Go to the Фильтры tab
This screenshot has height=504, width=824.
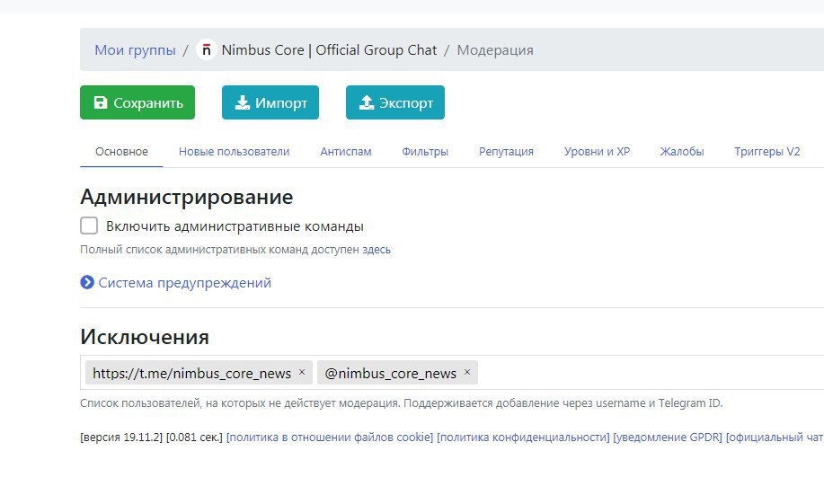click(x=425, y=152)
